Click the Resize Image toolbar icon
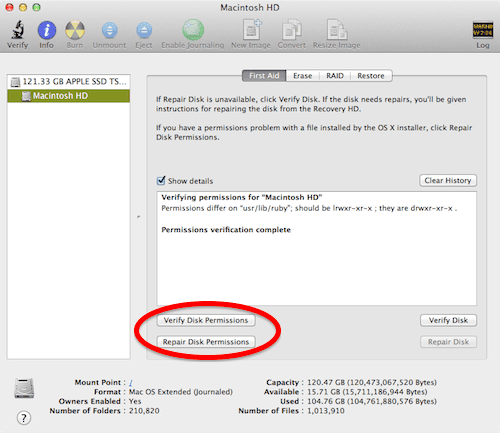500x433 pixels. click(337, 30)
